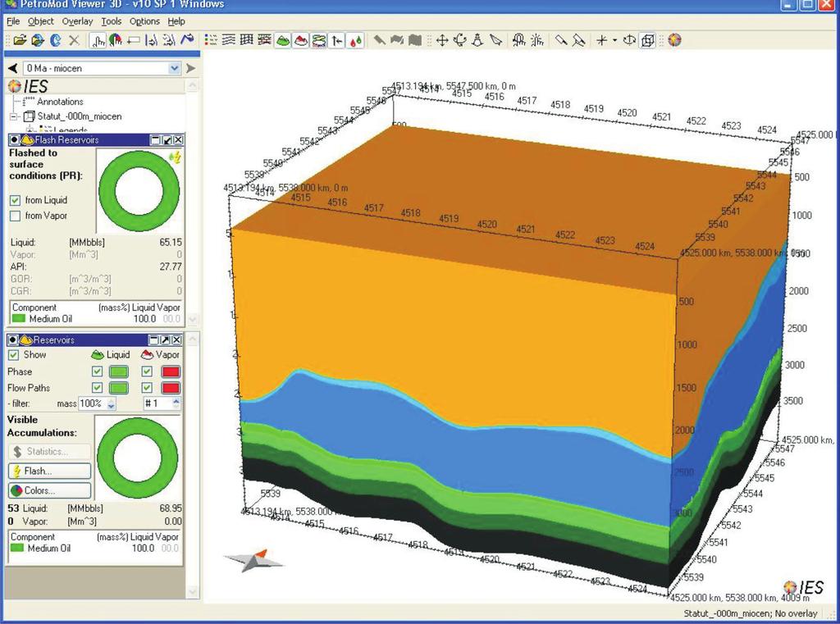Click the lightning icon on Flash chart
The height and width of the screenshot is (624, 840).
[176, 157]
